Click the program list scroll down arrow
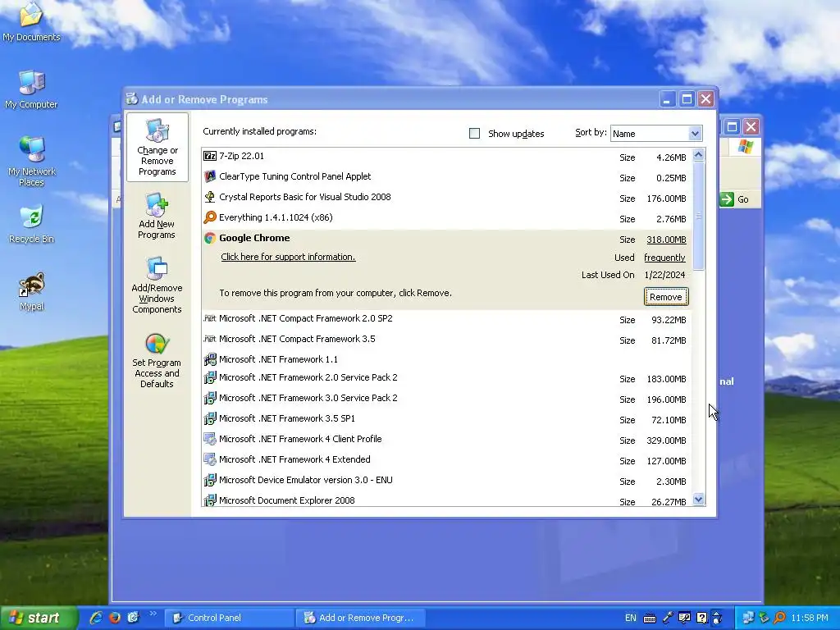The height and width of the screenshot is (630, 840). click(698, 500)
